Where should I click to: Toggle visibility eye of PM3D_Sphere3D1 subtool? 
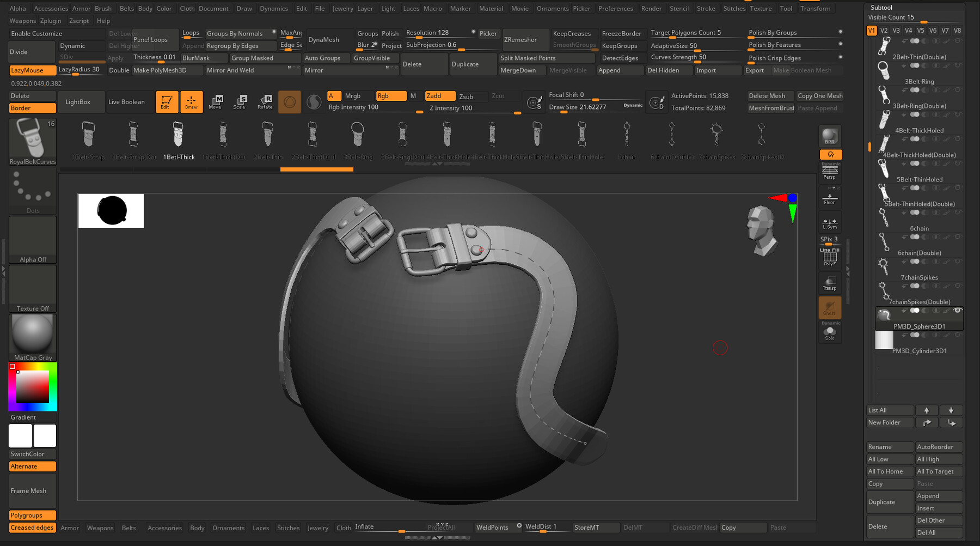[958, 310]
